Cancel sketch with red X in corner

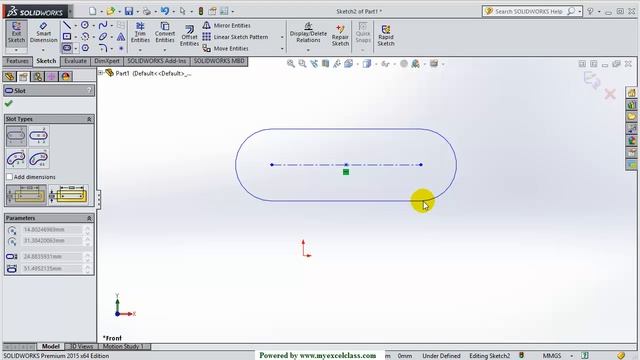[x=610, y=94]
